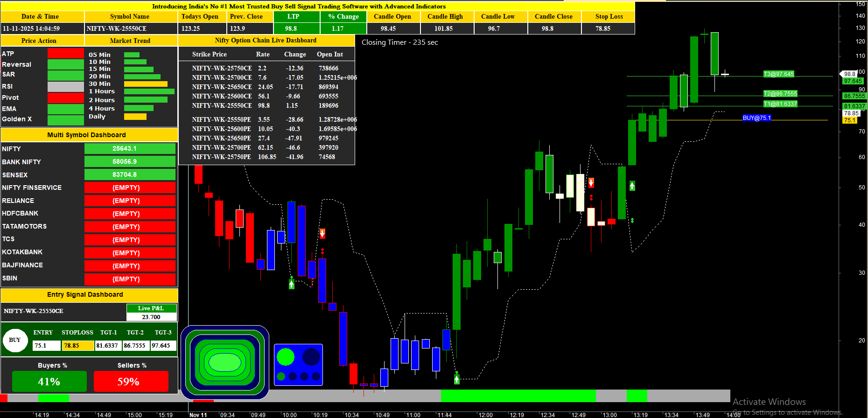This screenshot has height=418, width=868.
Task: Click the concentric green rounded-rectangle gauge
Action: (x=225, y=362)
